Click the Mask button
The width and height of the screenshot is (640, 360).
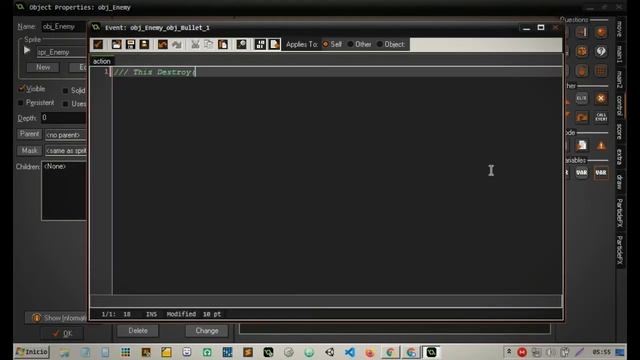point(29,151)
